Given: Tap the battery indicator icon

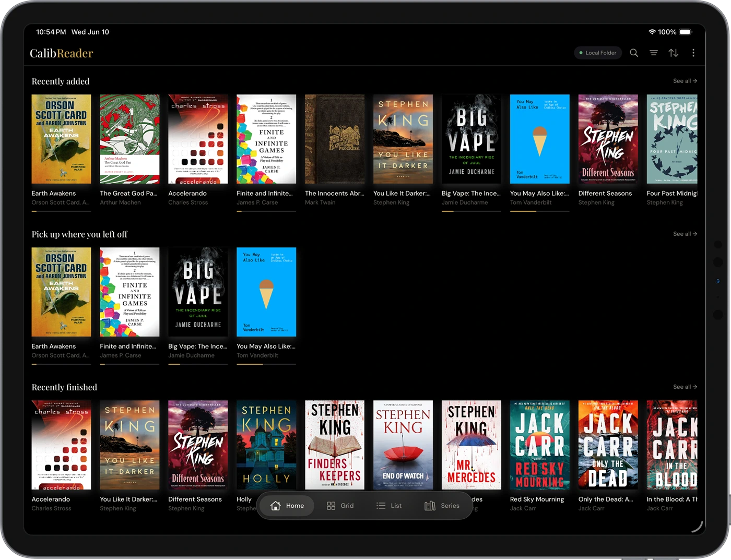Looking at the screenshot, I should point(686,32).
